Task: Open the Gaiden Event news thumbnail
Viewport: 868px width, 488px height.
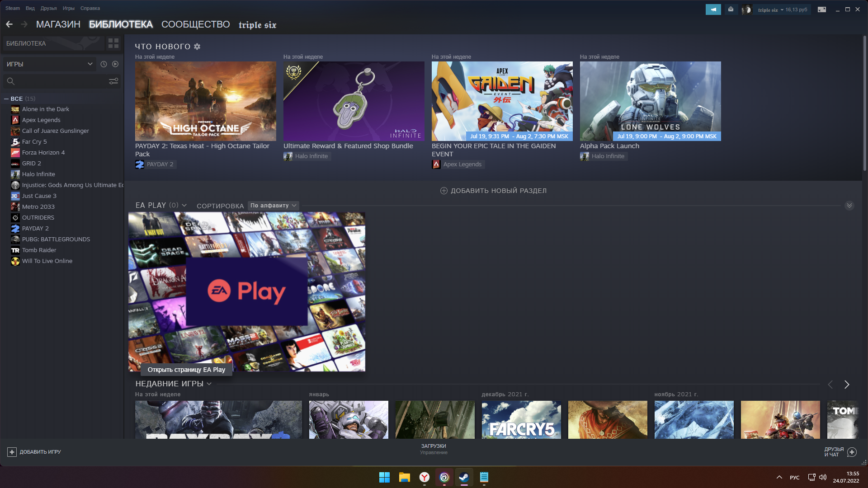Action: tap(502, 101)
